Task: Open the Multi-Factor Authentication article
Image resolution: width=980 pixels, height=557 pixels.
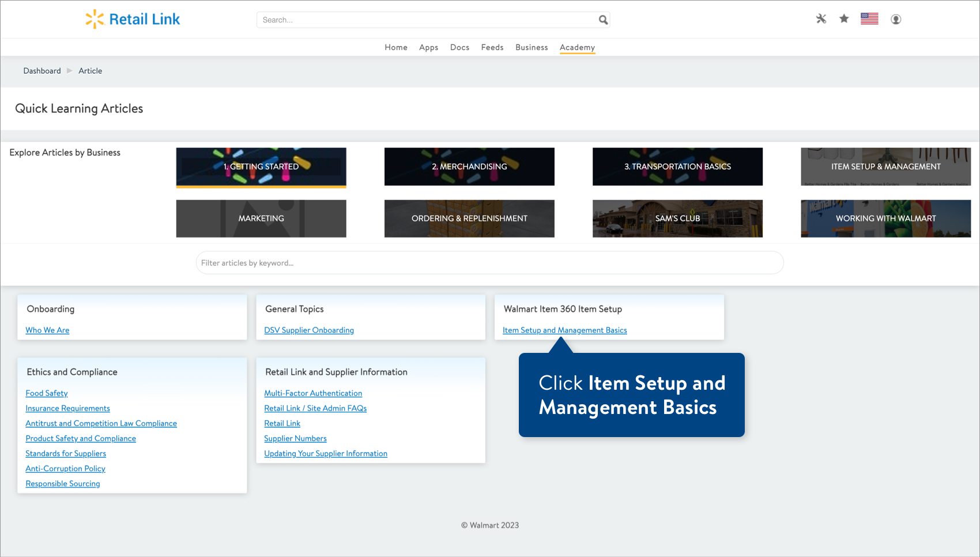Action: click(x=313, y=393)
